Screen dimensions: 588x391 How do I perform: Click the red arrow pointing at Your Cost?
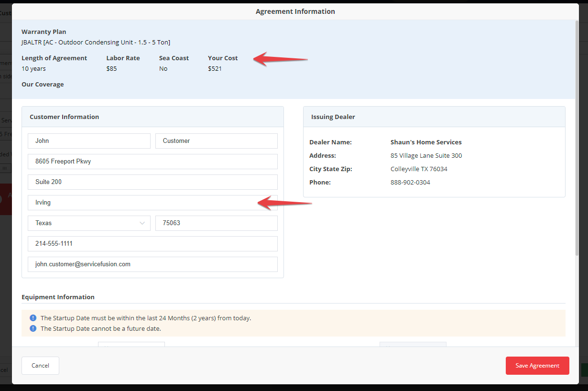tap(280, 59)
